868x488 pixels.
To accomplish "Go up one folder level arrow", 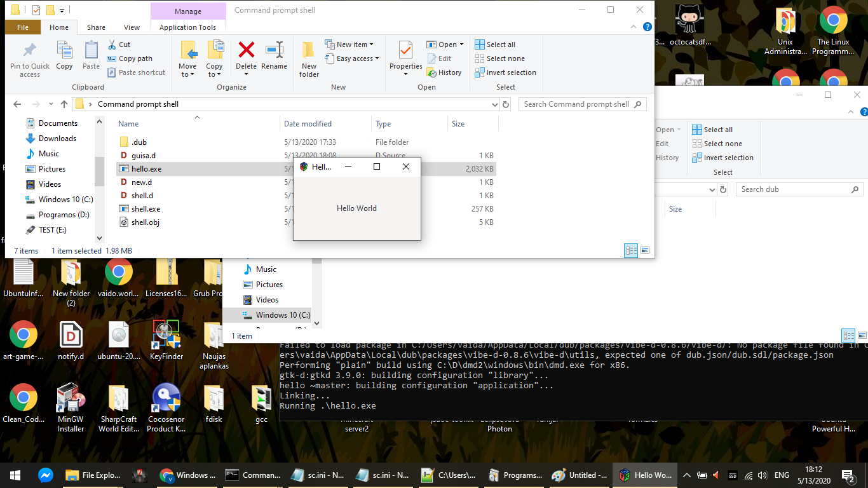I will (x=64, y=104).
